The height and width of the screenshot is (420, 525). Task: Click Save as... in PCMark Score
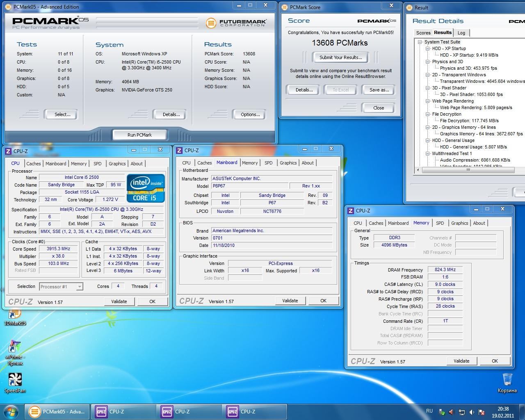pos(379,90)
